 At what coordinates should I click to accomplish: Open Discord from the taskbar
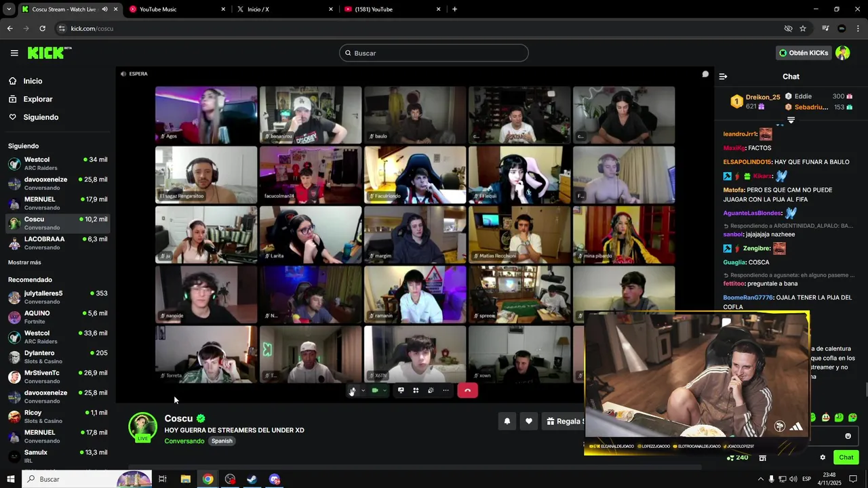(274, 479)
